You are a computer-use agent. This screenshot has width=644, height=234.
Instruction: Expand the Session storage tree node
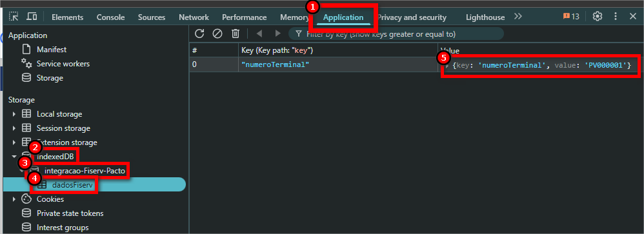tap(14, 128)
